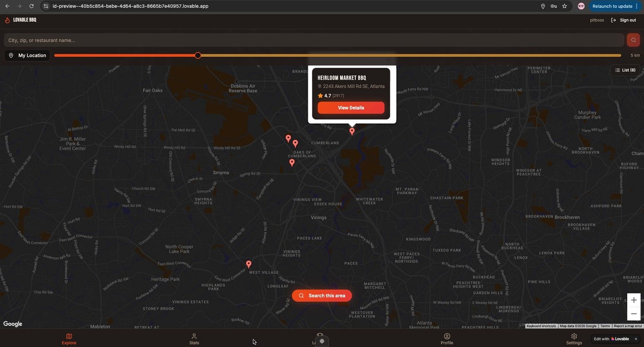Click the Map data ©2026 Google text
Viewport: 644px width, 347px height.
[578, 326]
